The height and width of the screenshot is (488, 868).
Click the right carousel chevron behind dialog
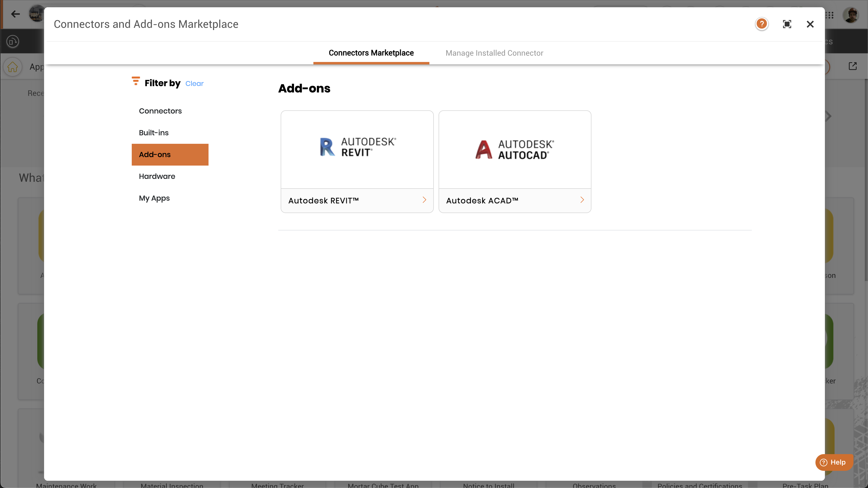point(829,116)
